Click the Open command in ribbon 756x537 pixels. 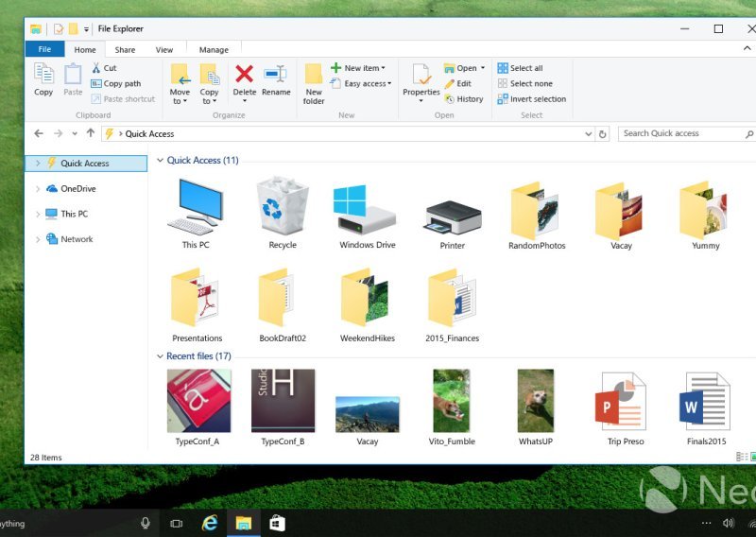pos(464,68)
